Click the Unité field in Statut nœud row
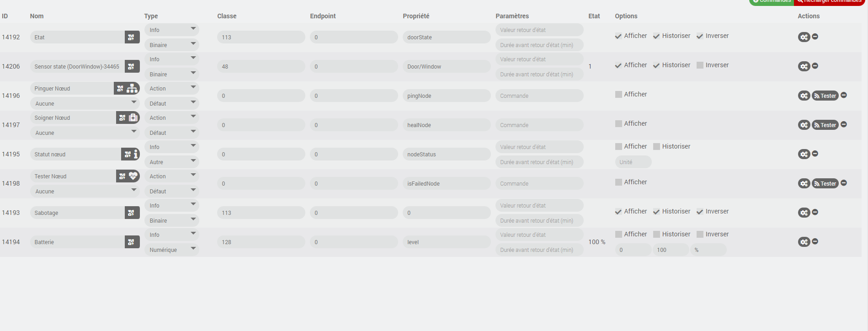 click(633, 162)
